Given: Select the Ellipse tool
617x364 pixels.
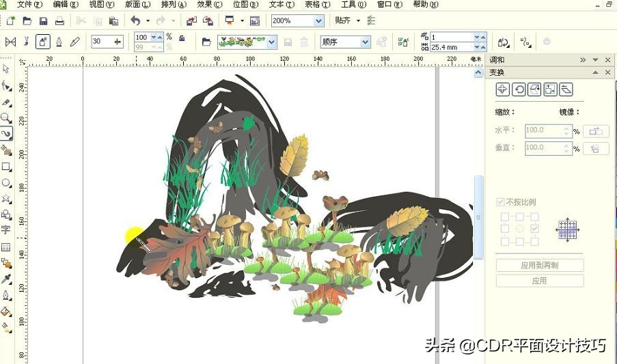Looking at the screenshot, I should [6, 183].
